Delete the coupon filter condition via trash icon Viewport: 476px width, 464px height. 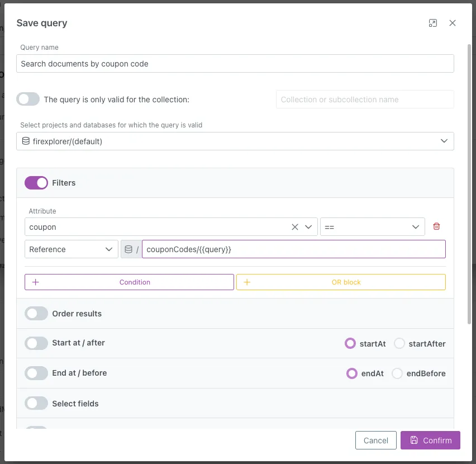click(436, 226)
